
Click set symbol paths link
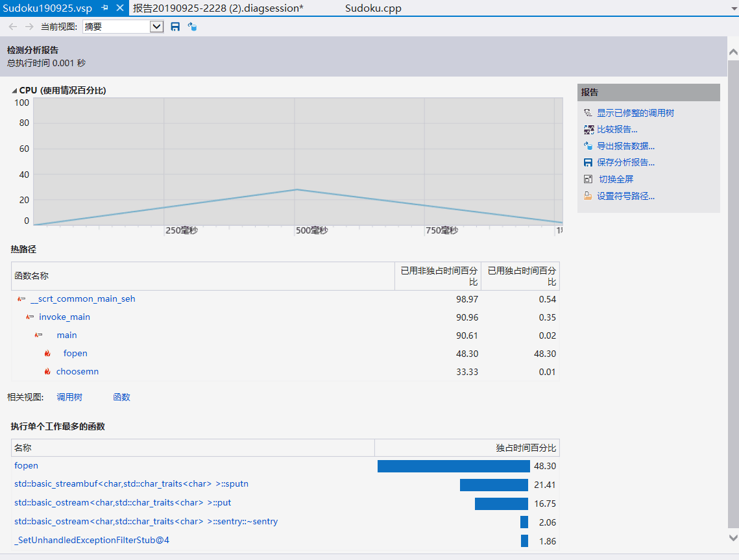pos(625,196)
